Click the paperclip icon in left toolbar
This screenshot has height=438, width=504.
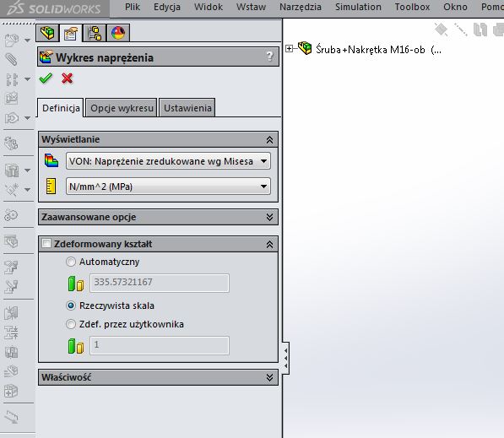click(12, 59)
